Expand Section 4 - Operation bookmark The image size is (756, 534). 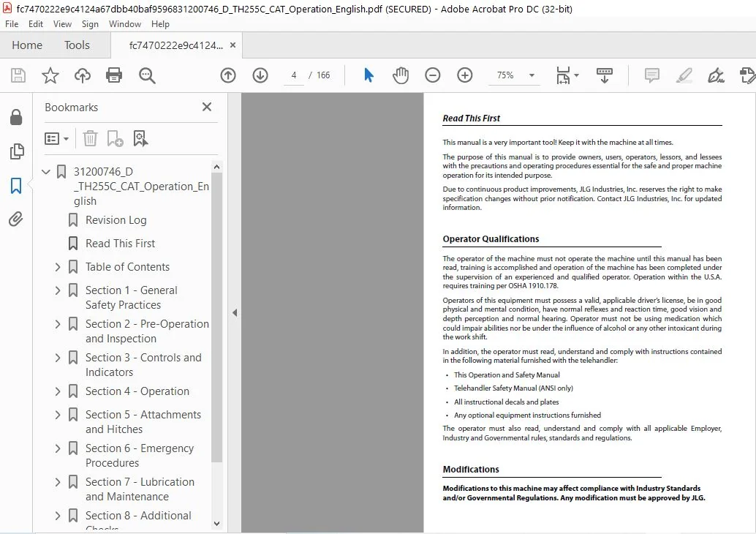coord(58,391)
